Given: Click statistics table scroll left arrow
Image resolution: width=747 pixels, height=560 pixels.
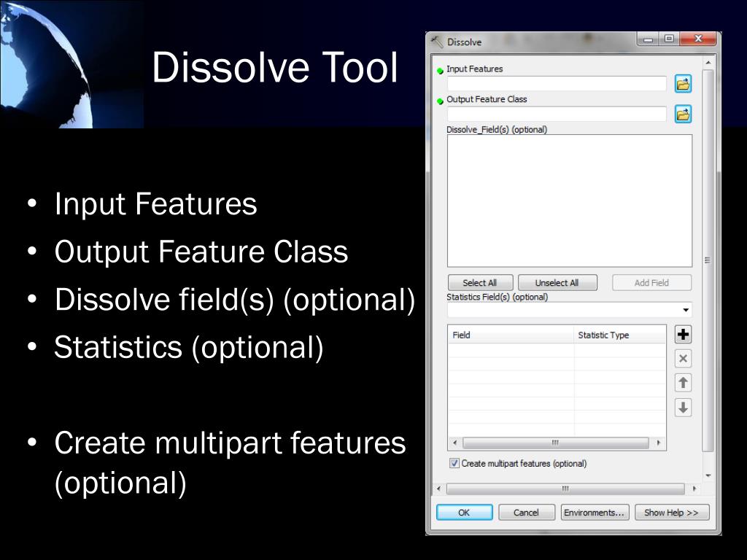Looking at the screenshot, I should 455,443.
